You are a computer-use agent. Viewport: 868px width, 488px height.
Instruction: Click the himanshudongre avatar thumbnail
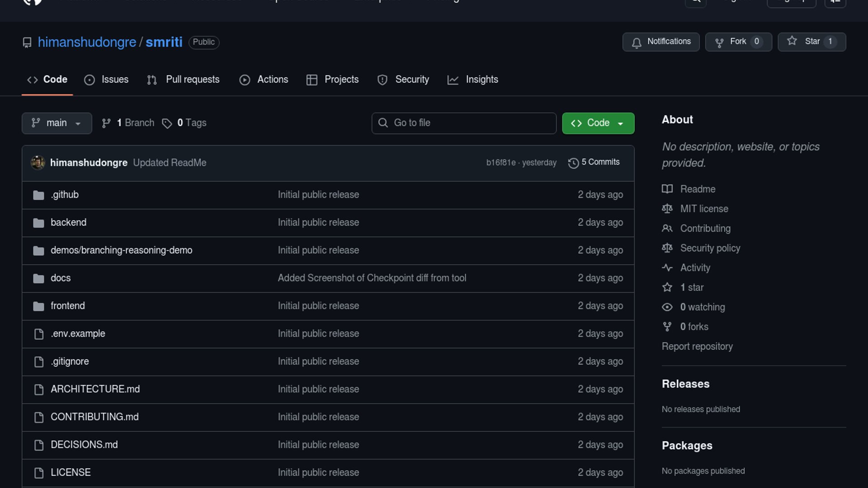coord(38,163)
